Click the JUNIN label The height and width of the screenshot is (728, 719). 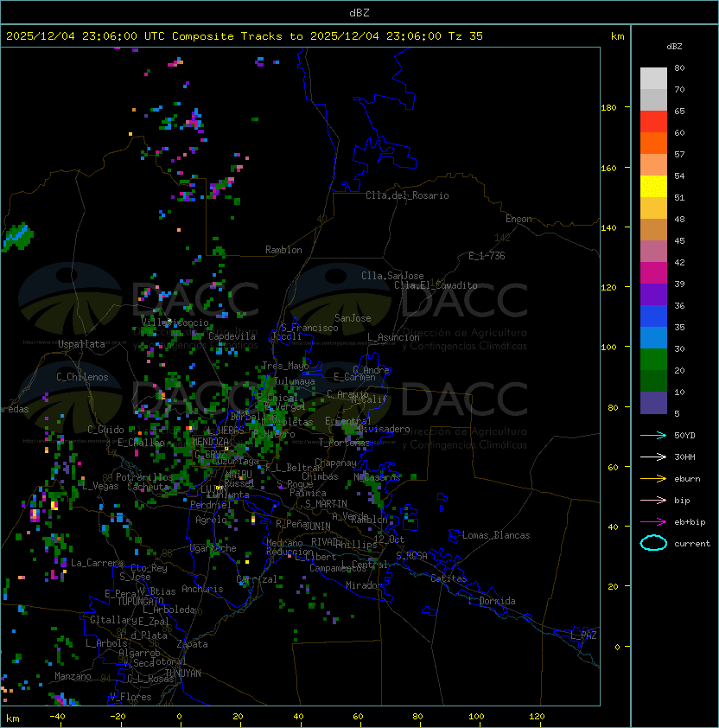tap(317, 526)
